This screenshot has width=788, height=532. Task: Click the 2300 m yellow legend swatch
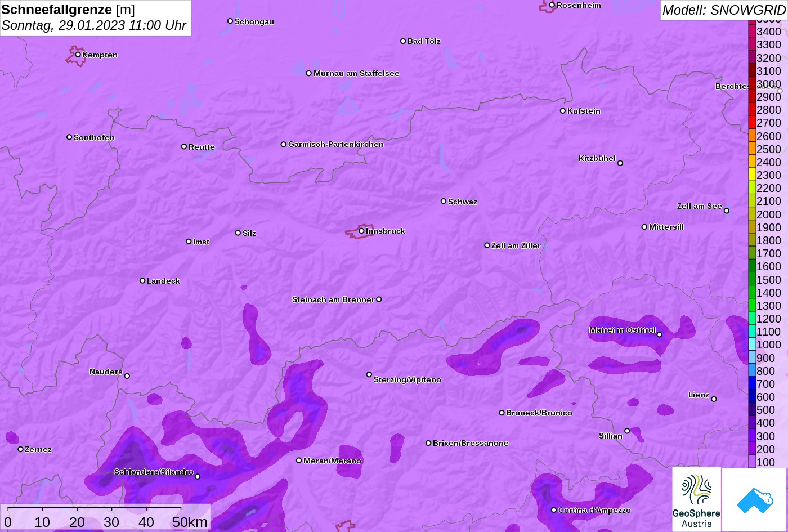pos(752,175)
